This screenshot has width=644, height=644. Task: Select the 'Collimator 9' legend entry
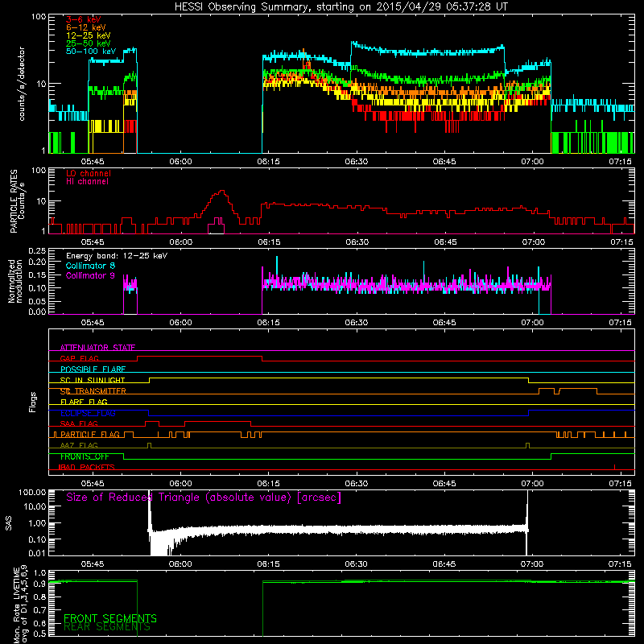(90, 275)
